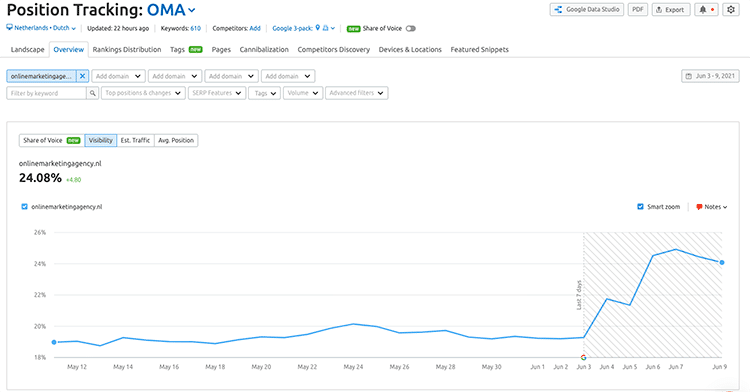
Task: Open the notification bell alerts
Action: [x=706, y=10]
